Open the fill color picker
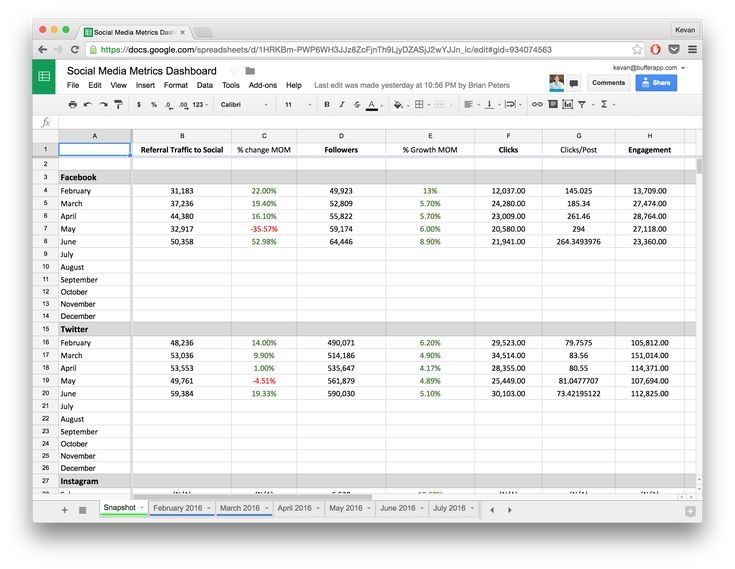The width and height of the screenshot is (735, 569). click(x=398, y=105)
